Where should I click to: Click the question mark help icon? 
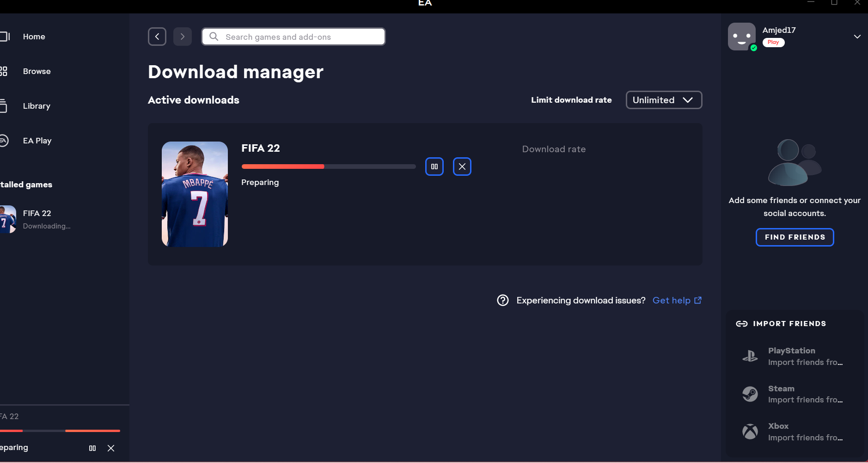pos(503,300)
